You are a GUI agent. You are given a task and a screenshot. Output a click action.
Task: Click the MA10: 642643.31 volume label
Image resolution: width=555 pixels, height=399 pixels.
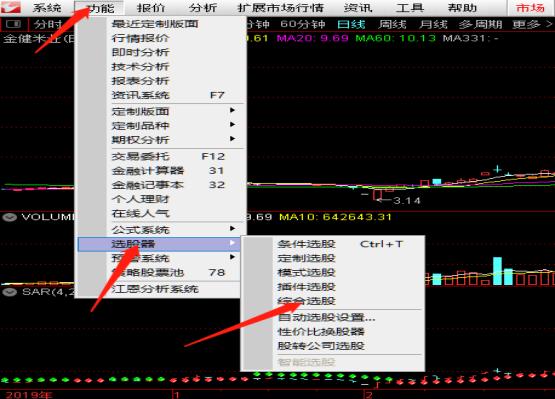pos(335,217)
